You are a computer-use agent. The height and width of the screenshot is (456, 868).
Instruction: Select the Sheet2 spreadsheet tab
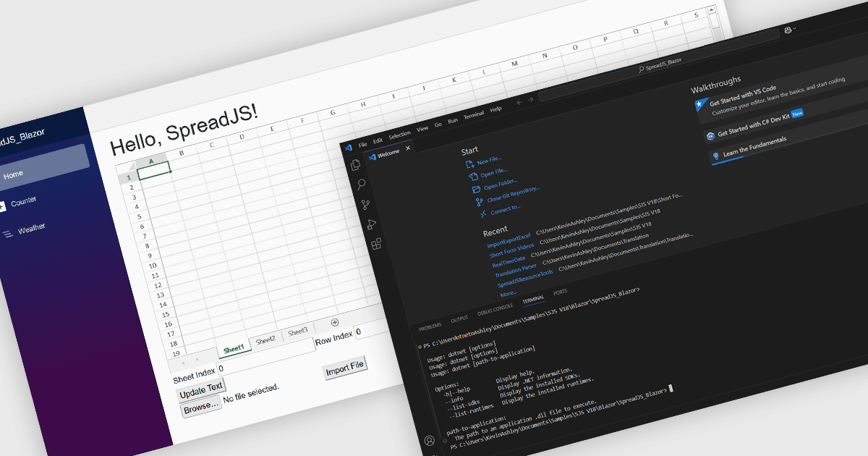(x=265, y=340)
